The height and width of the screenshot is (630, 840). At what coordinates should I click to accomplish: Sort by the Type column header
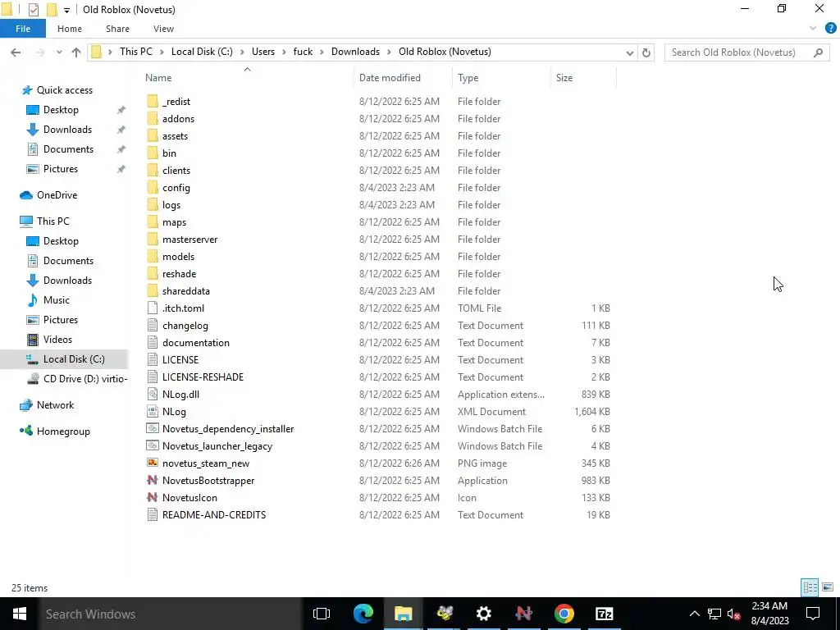tap(501, 78)
